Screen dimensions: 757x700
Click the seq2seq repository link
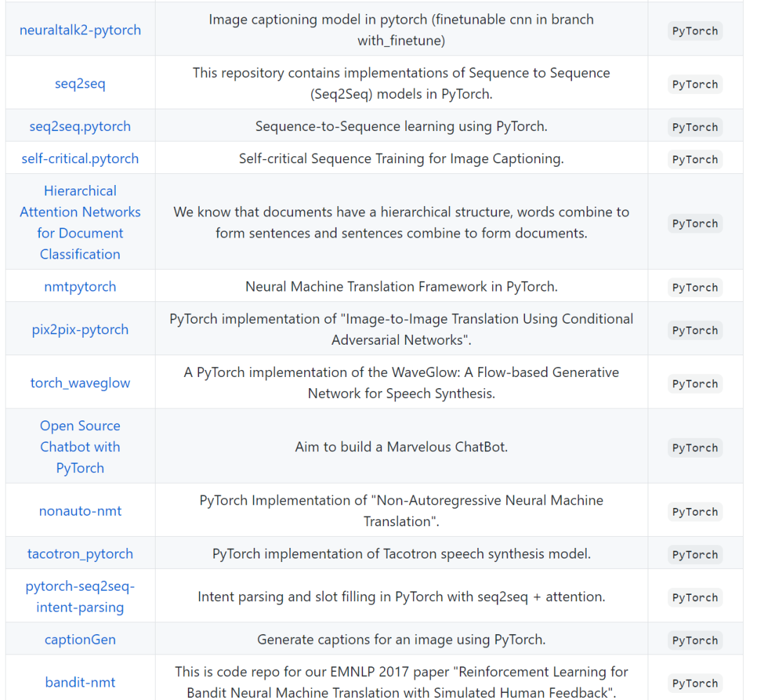(x=80, y=83)
